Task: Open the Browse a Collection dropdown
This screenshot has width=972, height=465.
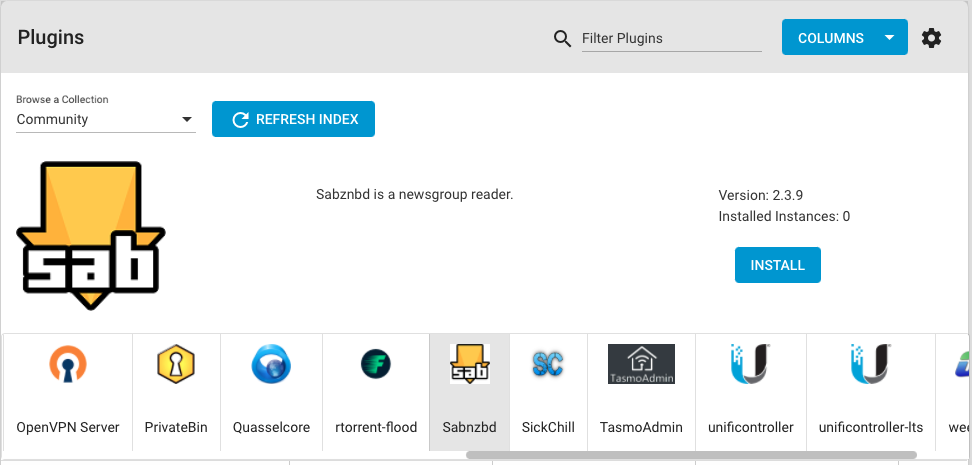Action: (105, 119)
